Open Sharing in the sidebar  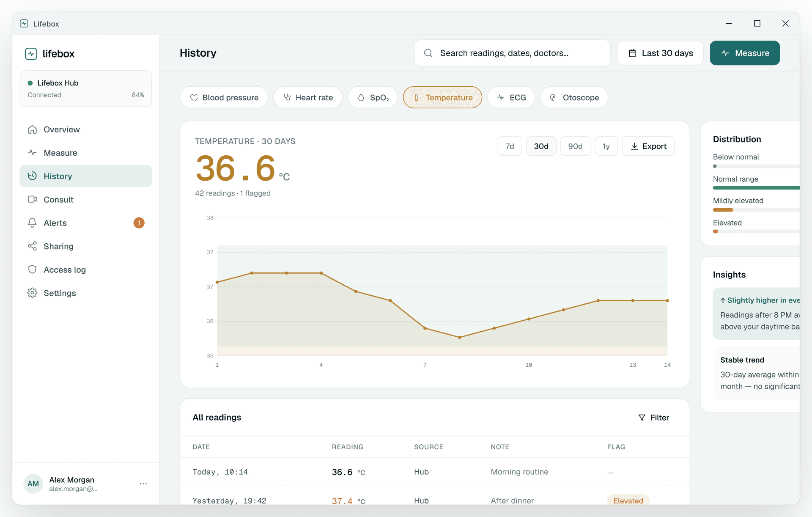pos(86,246)
